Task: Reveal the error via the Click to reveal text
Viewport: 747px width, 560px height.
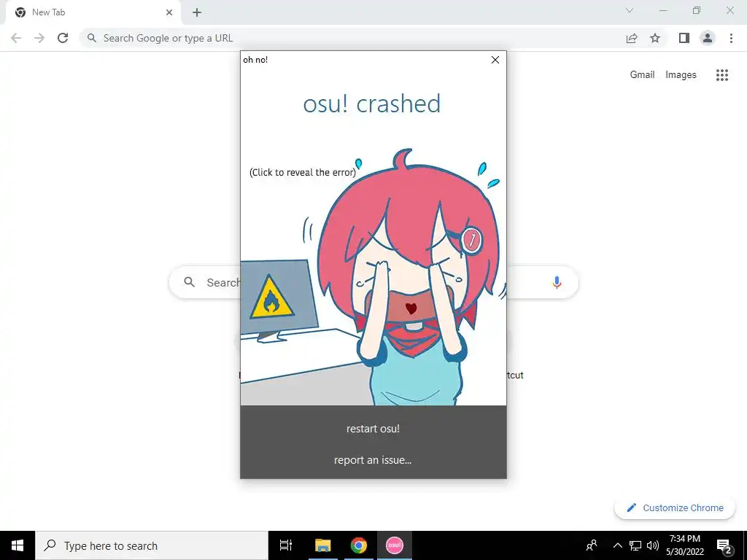Action: click(303, 172)
